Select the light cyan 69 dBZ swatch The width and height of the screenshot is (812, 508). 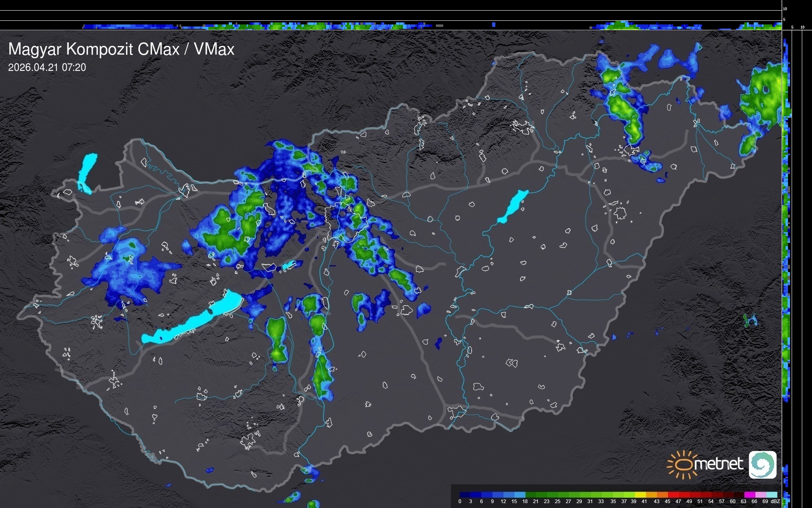tap(772, 495)
